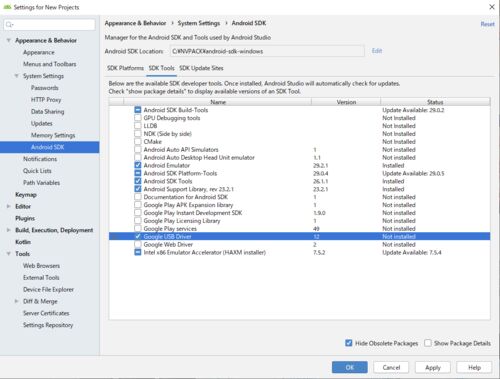The image size is (500, 379).
Task: Select Quick Lists settings
Action: [x=37, y=171]
